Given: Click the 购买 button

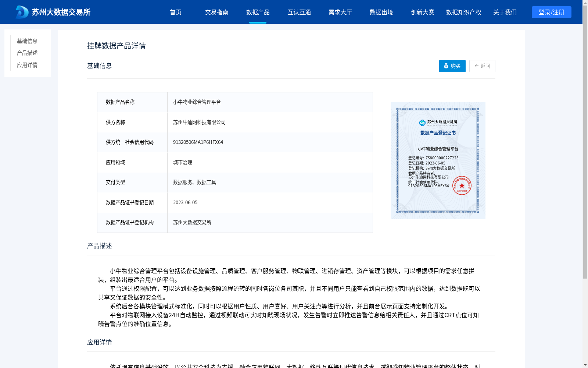Looking at the screenshot, I should click(452, 66).
